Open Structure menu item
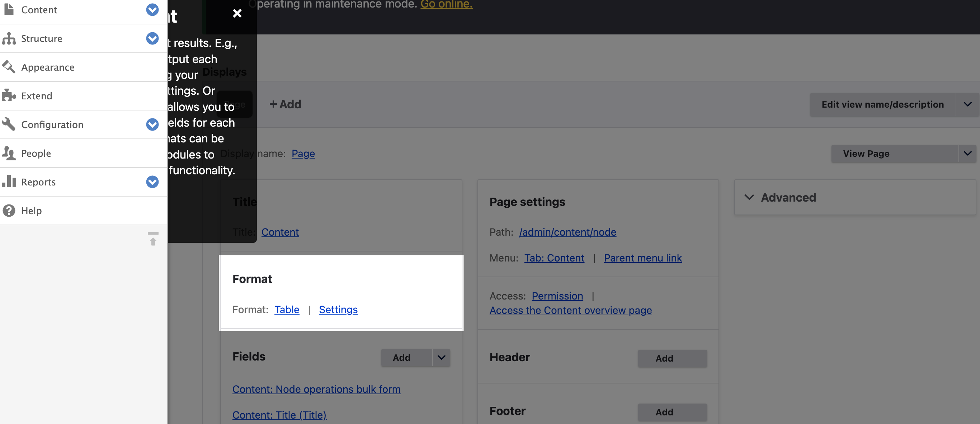Image resolution: width=980 pixels, height=424 pixels. click(42, 38)
